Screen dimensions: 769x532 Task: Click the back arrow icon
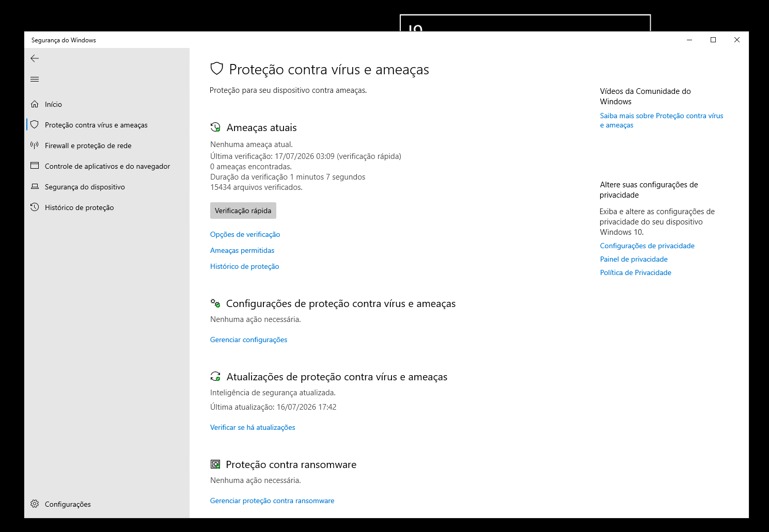click(x=35, y=58)
